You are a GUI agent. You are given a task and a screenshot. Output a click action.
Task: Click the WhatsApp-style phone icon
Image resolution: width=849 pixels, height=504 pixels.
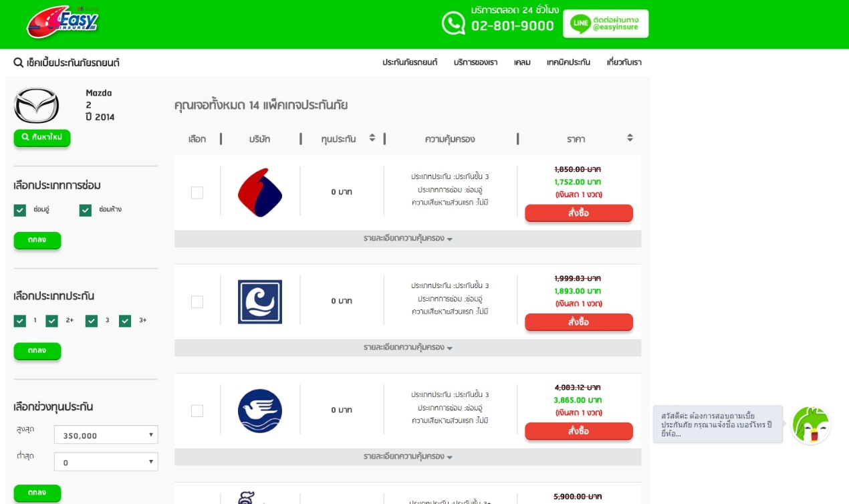click(453, 23)
